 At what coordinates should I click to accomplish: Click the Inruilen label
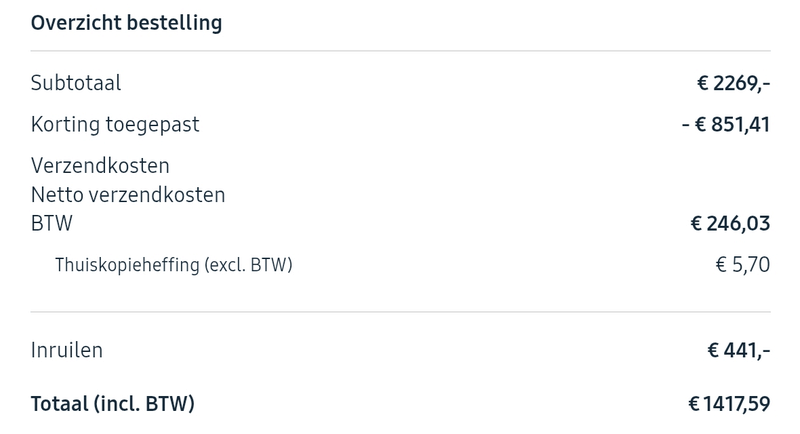[67, 350]
